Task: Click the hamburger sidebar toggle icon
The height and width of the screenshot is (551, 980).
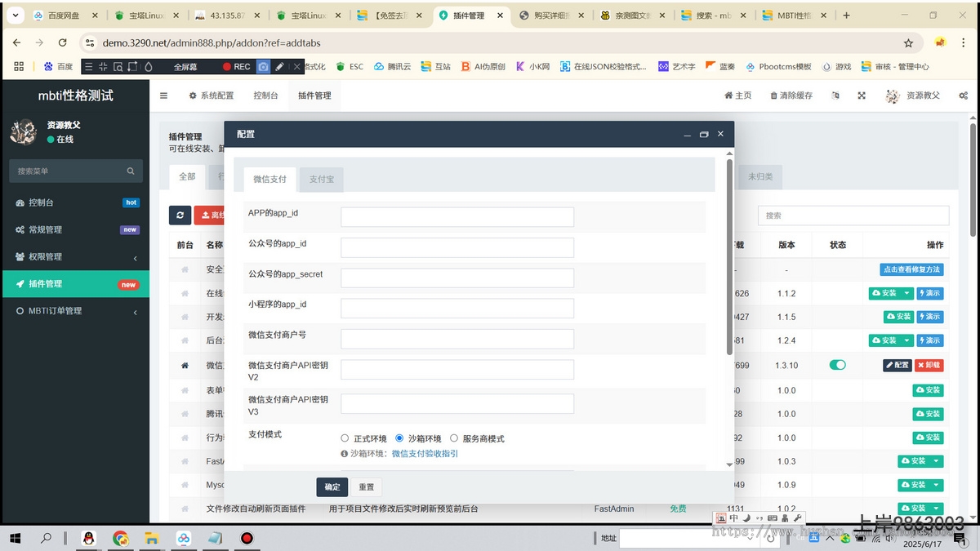Action: click(163, 96)
